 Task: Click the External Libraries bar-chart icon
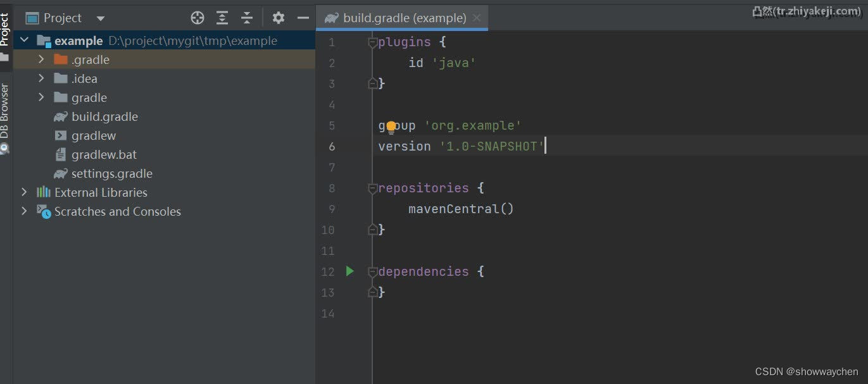click(44, 192)
